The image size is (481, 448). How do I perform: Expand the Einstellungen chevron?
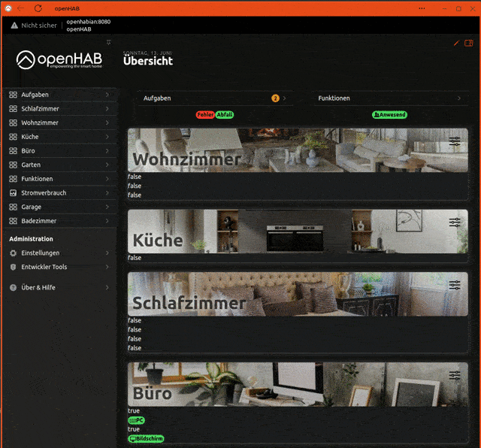[x=107, y=253]
